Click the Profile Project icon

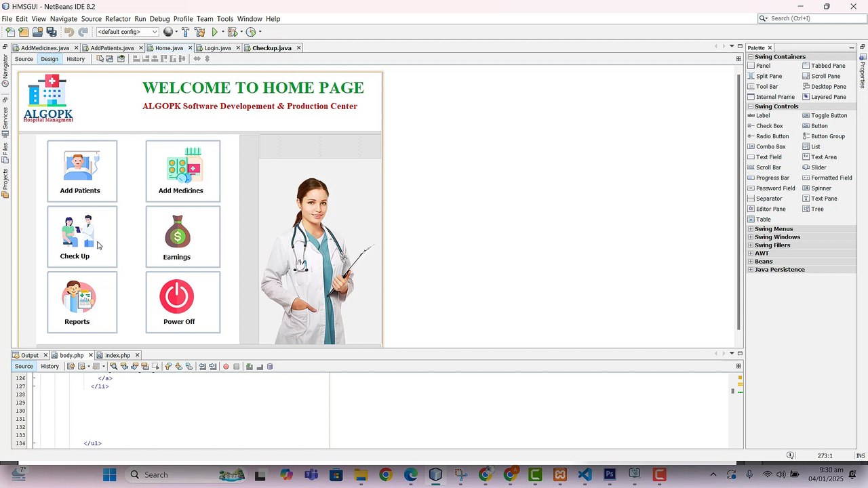250,32
